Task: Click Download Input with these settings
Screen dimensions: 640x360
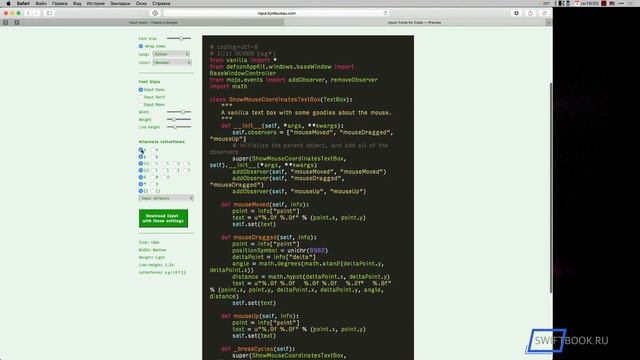Action: (x=163, y=218)
